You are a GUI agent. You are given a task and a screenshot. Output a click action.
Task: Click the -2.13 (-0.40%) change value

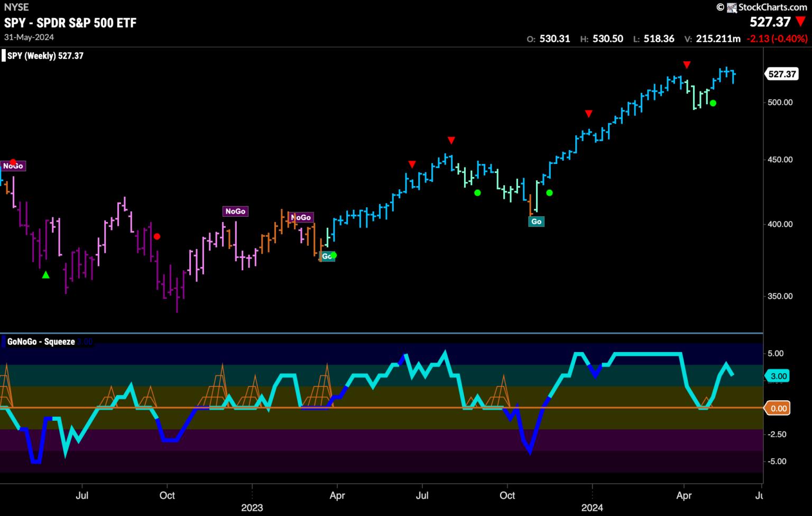777,39
